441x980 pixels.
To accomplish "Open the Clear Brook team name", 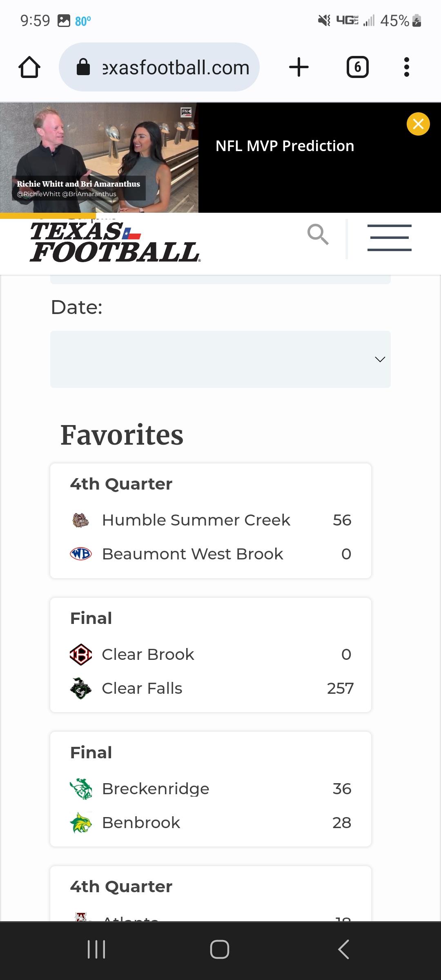I will [x=148, y=654].
